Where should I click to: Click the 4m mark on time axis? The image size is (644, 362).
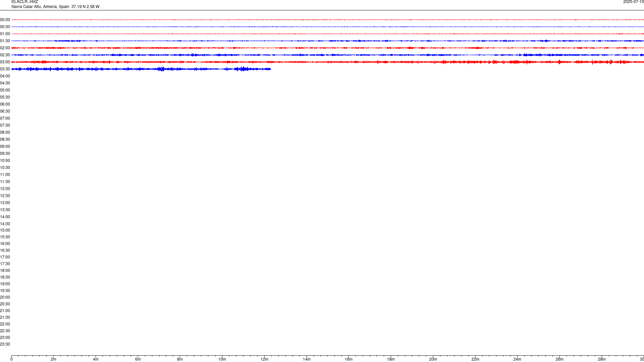pyautogui.click(x=96, y=359)
